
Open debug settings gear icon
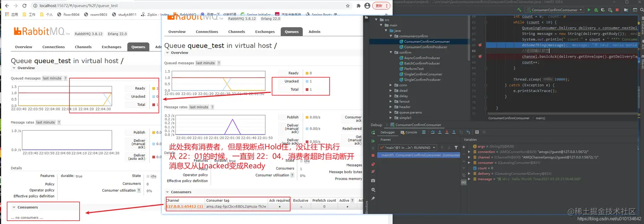[373, 190]
